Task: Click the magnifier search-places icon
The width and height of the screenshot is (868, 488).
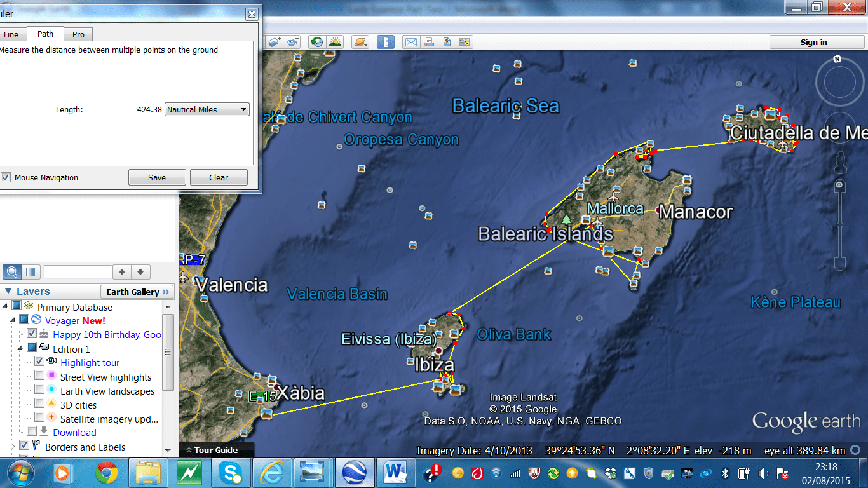Action: click(x=11, y=272)
